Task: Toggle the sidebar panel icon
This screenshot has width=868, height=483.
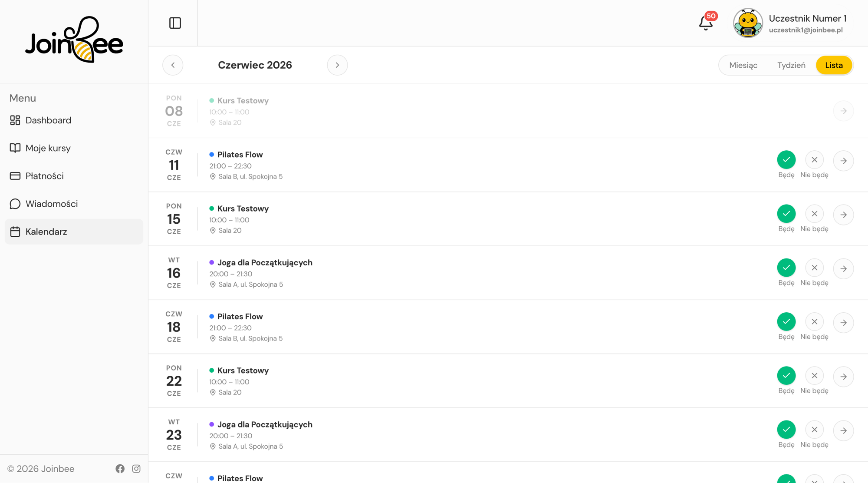Action: tap(175, 23)
